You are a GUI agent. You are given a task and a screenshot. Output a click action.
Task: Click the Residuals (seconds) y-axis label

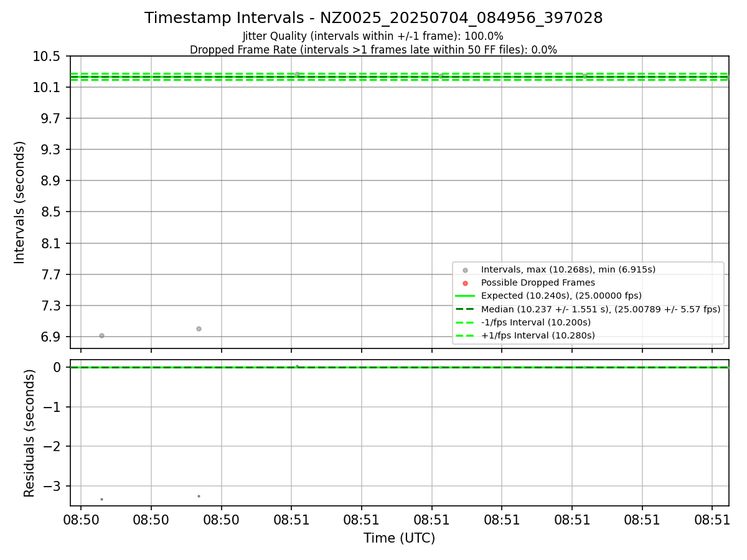tap(29, 433)
